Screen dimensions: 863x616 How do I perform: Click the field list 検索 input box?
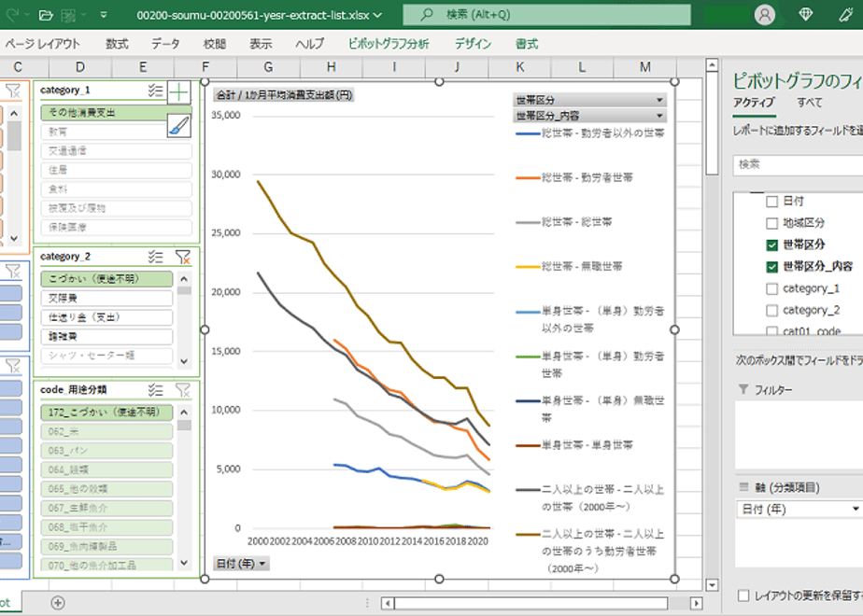click(x=798, y=164)
